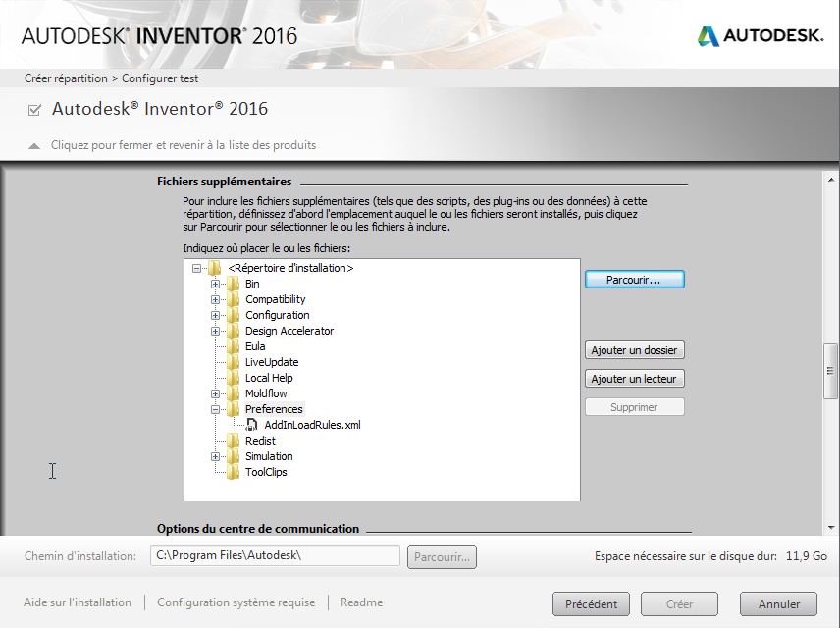Click the Bin folder icon
This screenshot has height=628, width=840.
(233, 284)
